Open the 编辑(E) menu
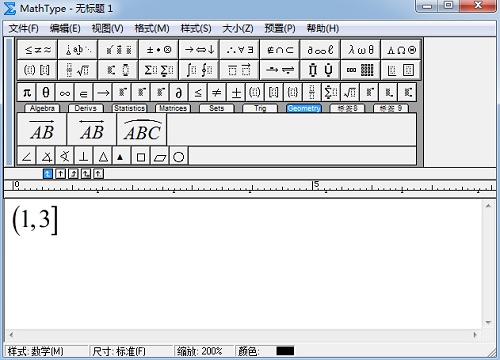 pyautogui.click(x=65, y=29)
